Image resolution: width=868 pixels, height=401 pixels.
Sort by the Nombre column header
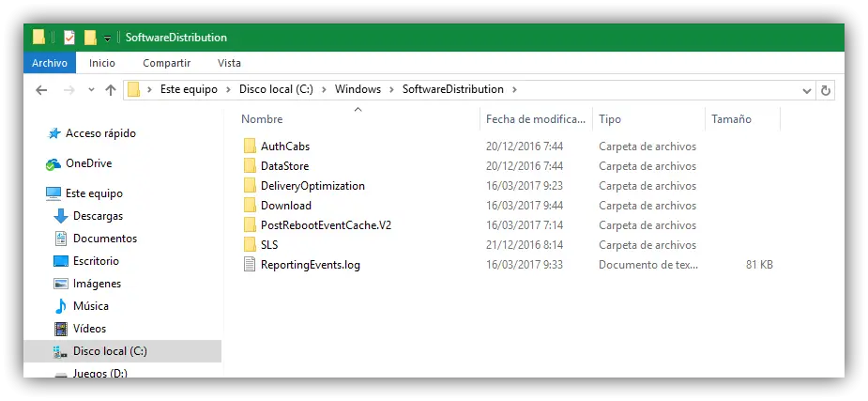click(x=262, y=119)
